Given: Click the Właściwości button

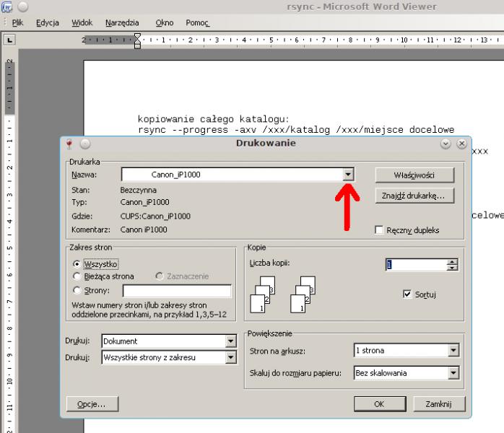Looking at the screenshot, I should tap(414, 175).
